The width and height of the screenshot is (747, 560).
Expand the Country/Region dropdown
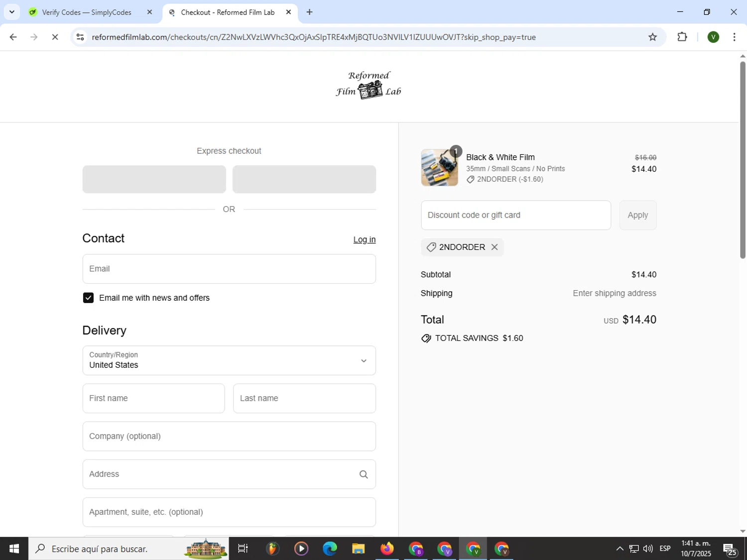[x=229, y=360]
